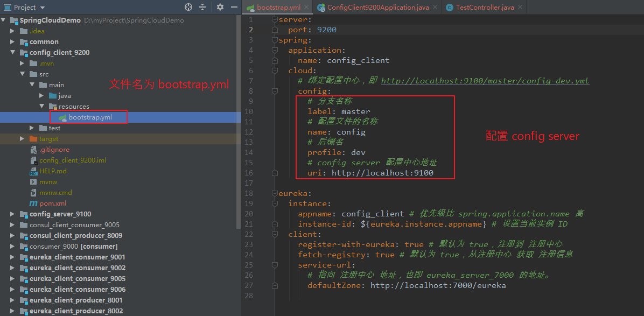This screenshot has height=316, width=644.
Task: Expand the test folder arrow
Action: coord(32,128)
